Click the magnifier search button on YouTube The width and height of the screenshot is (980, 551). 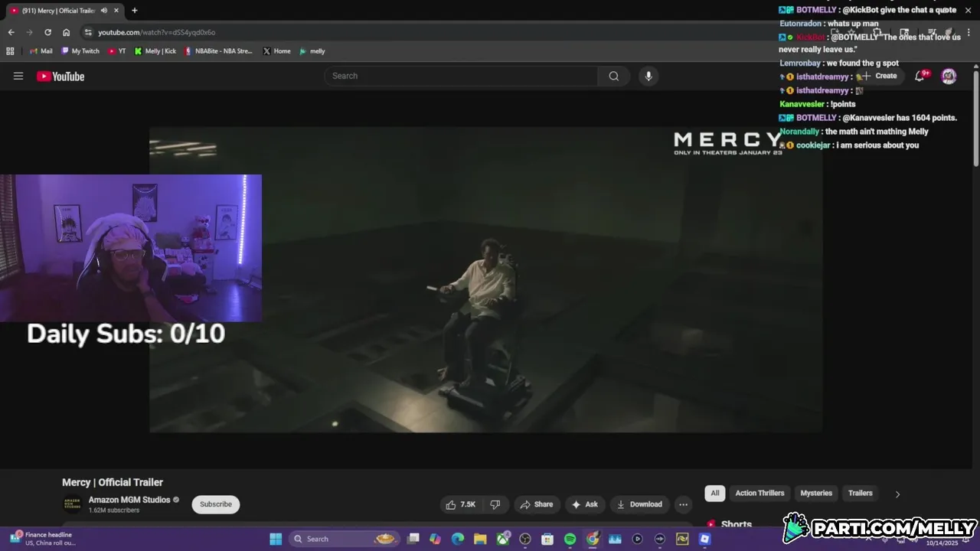(614, 76)
